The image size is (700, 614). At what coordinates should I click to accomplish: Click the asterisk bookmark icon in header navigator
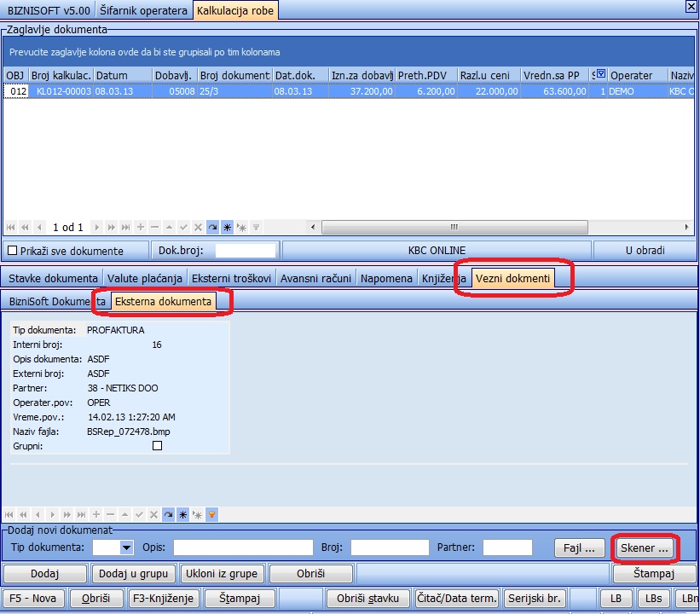pyautogui.click(x=228, y=228)
